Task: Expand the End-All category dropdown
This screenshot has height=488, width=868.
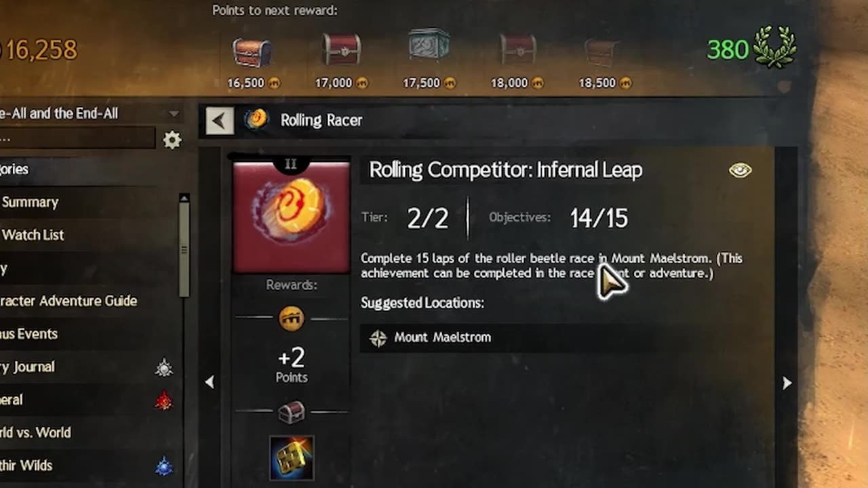Action: pos(174,114)
